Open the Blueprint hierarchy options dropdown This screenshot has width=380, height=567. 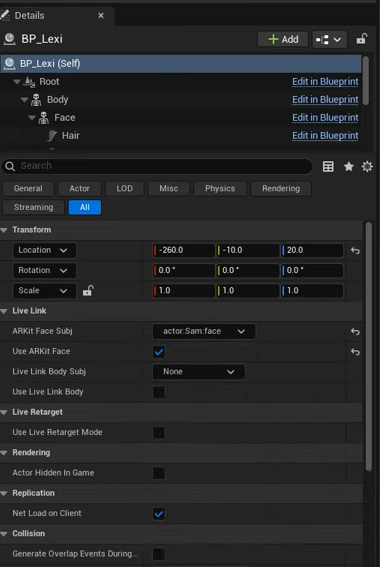(x=329, y=39)
